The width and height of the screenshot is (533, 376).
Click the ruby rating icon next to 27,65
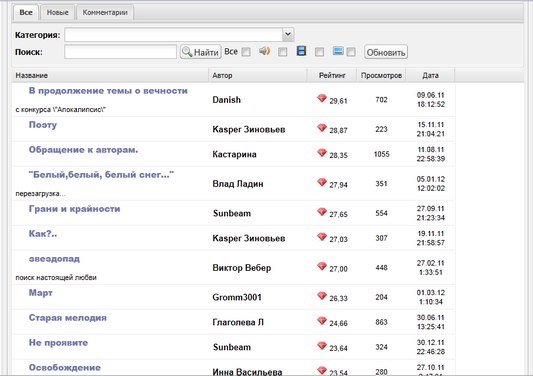point(322,212)
